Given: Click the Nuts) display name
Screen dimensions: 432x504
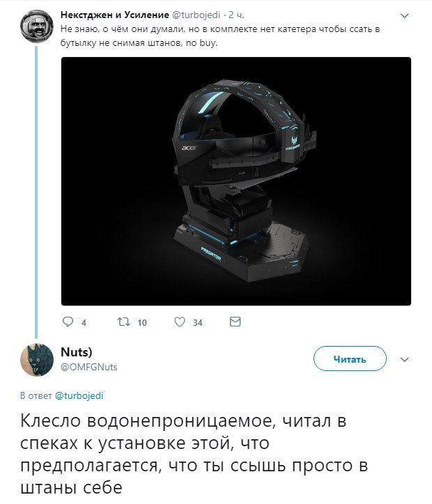Looking at the screenshot, I should tap(77, 352).
